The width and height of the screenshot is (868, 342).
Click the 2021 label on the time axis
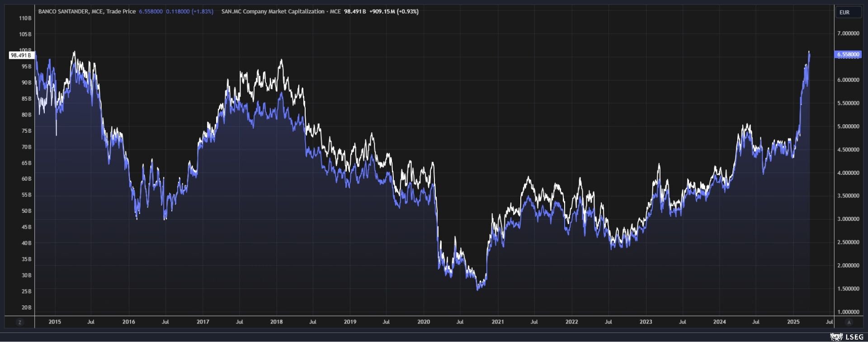[498, 322]
